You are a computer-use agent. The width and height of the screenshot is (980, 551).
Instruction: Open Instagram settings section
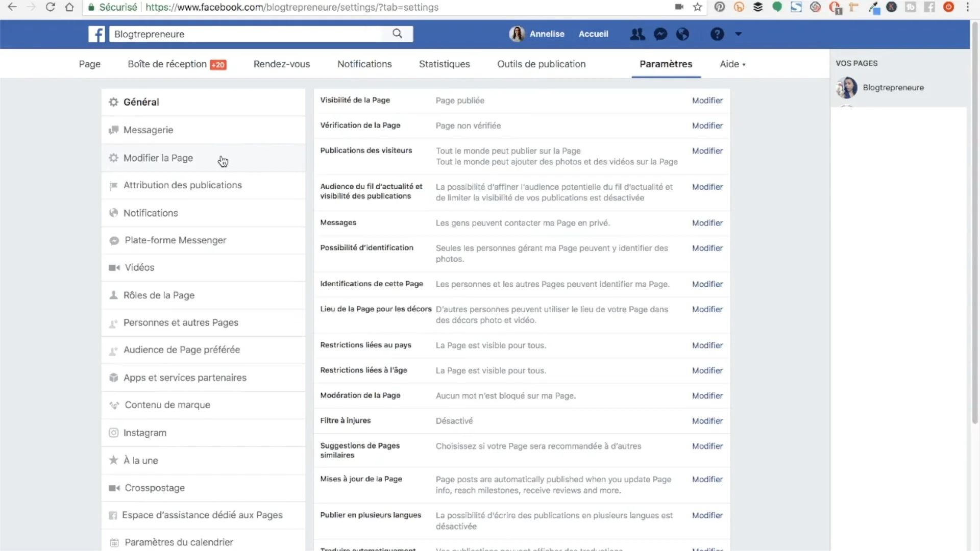click(203, 433)
